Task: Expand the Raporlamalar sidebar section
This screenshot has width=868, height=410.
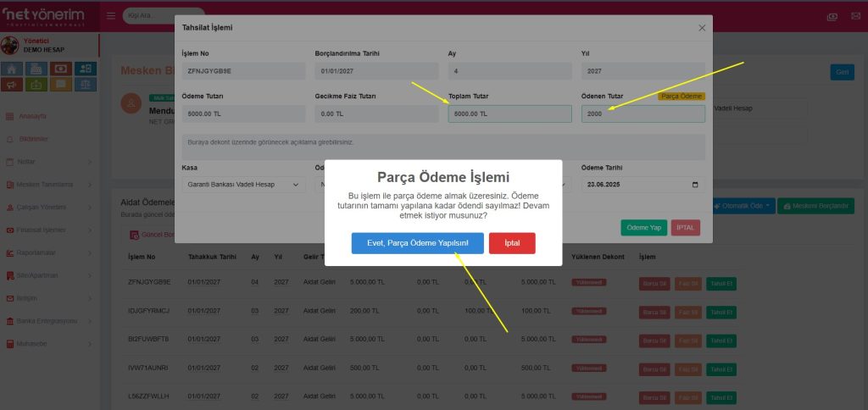Action: 49,252
